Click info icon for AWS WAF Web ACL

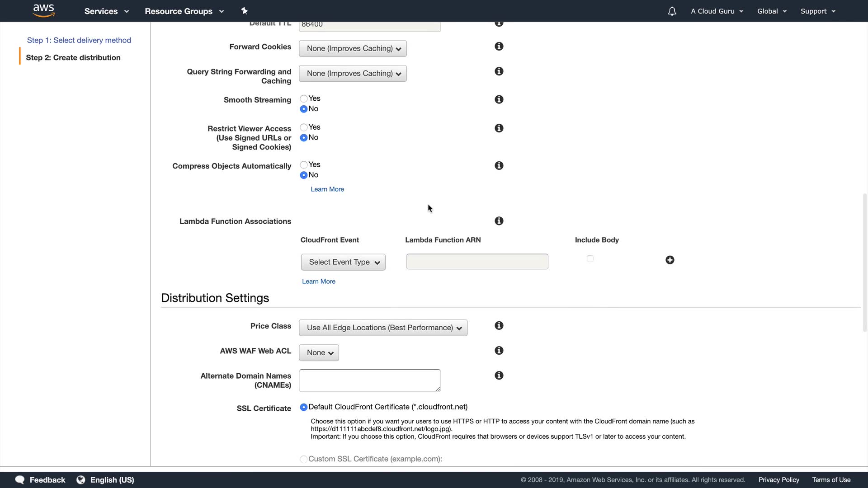(x=499, y=351)
